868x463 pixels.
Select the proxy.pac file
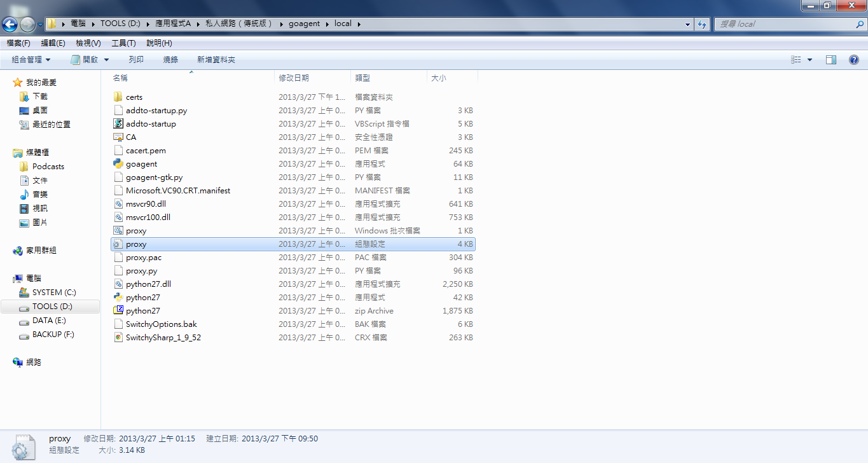point(293,258)
